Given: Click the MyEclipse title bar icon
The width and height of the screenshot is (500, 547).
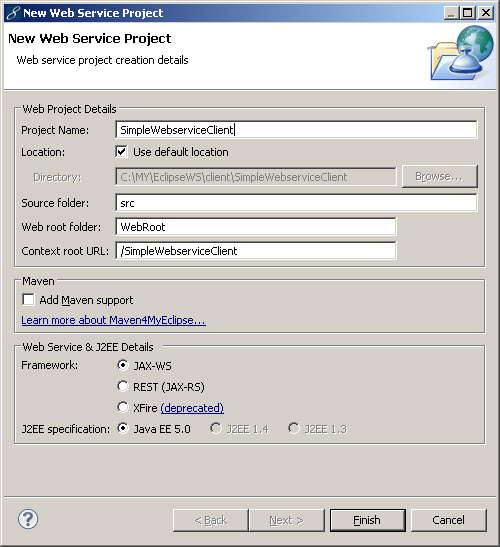Looking at the screenshot, I should 13,13.
